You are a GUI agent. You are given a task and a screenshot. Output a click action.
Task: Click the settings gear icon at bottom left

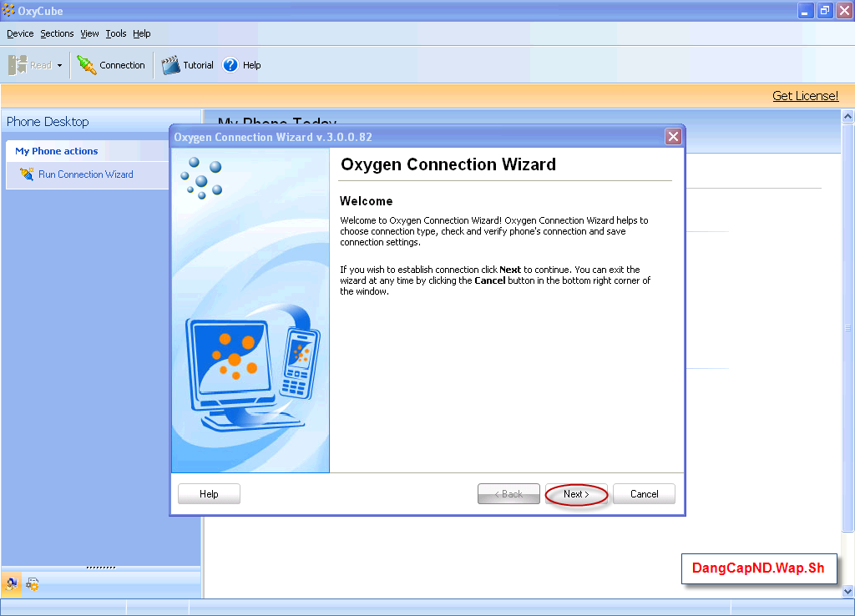(x=33, y=584)
